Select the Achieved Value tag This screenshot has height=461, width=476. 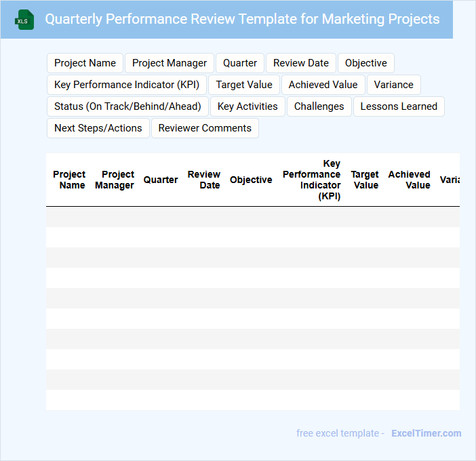[x=323, y=85]
